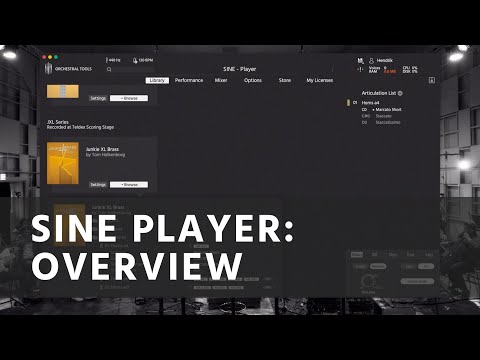
Task: Click 'Recorded at Teldex Scoring Stage' text
Action: pos(80,127)
